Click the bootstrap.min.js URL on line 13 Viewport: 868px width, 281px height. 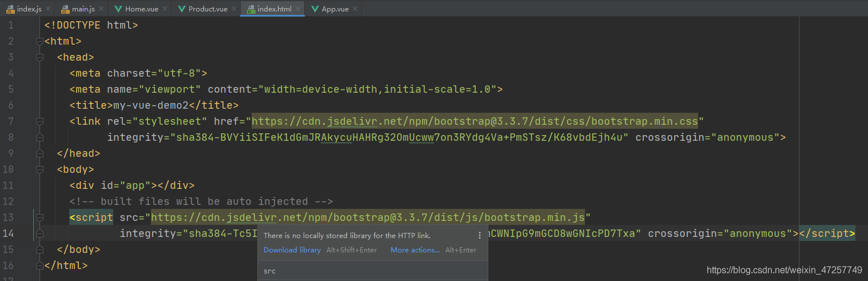click(x=368, y=217)
